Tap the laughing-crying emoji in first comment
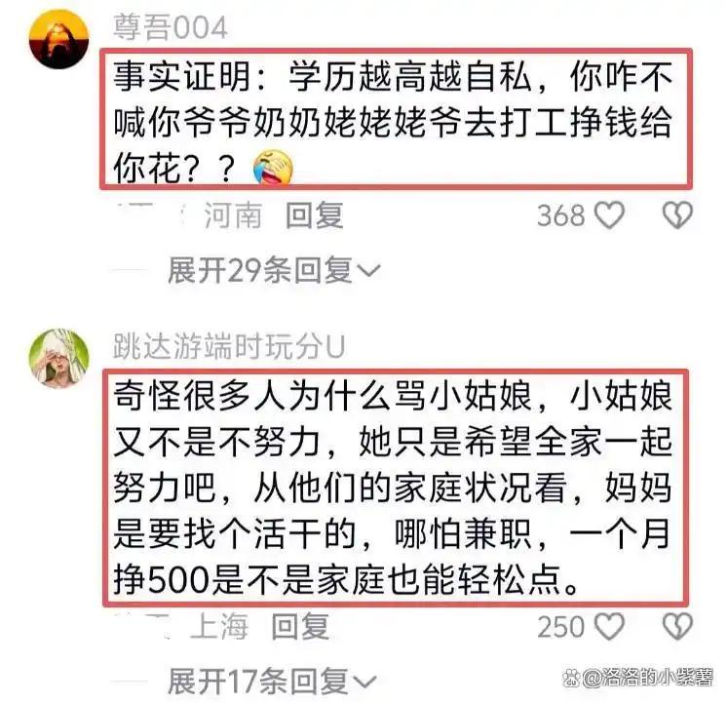This screenshot has height=703, width=728. 273,168
